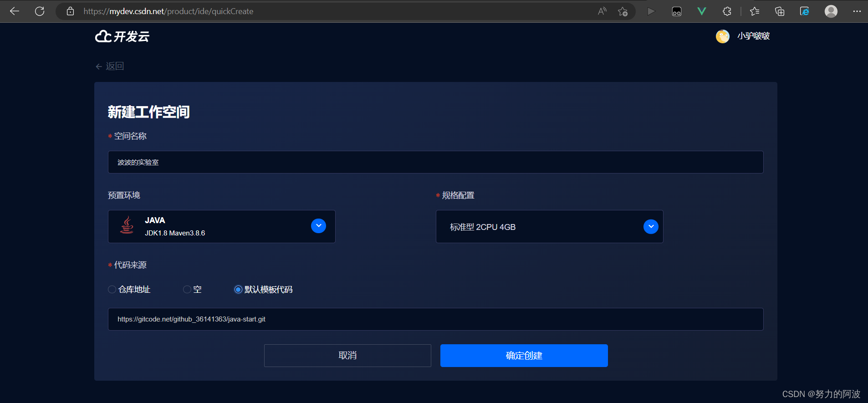
Task: Open the extension icon with the two-eyed face
Action: (x=677, y=11)
